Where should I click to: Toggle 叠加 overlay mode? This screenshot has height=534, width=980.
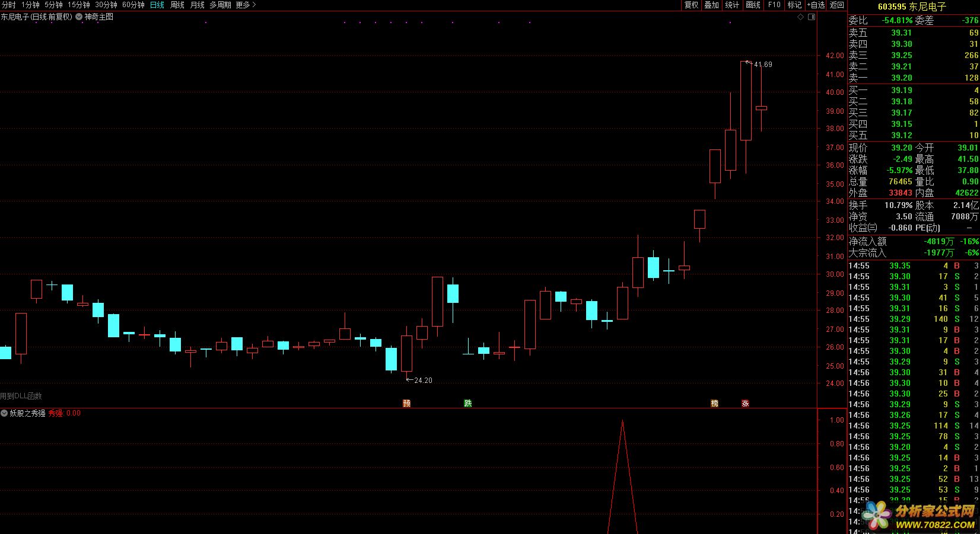[711, 5]
